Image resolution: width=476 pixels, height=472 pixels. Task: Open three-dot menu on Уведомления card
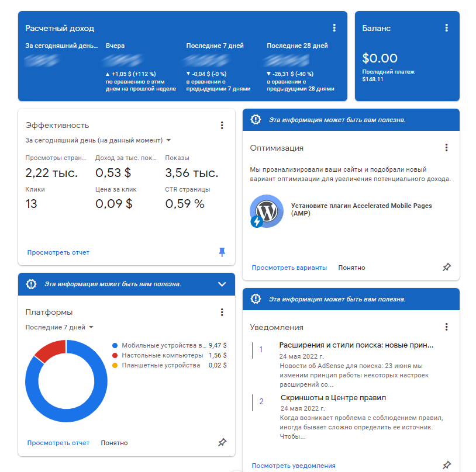(x=446, y=327)
